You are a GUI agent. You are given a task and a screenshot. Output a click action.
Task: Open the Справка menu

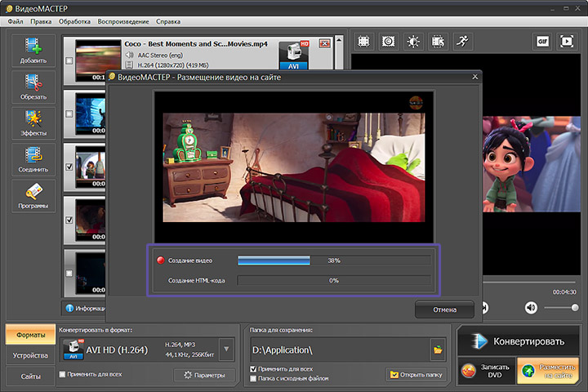[168, 21]
